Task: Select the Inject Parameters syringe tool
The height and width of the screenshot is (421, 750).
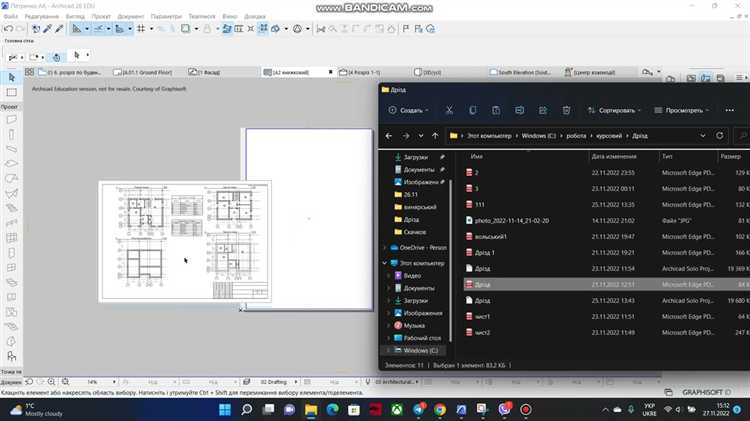Action: click(59, 29)
